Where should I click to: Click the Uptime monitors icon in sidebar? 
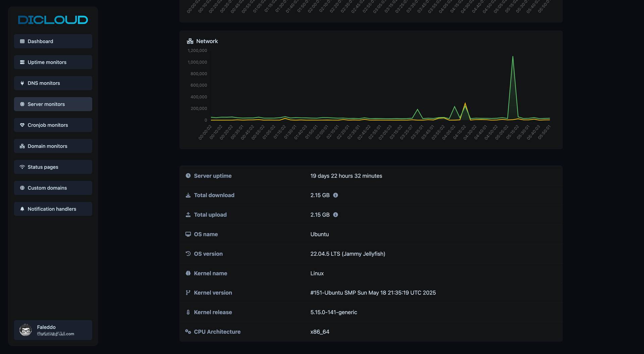coord(22,62)
